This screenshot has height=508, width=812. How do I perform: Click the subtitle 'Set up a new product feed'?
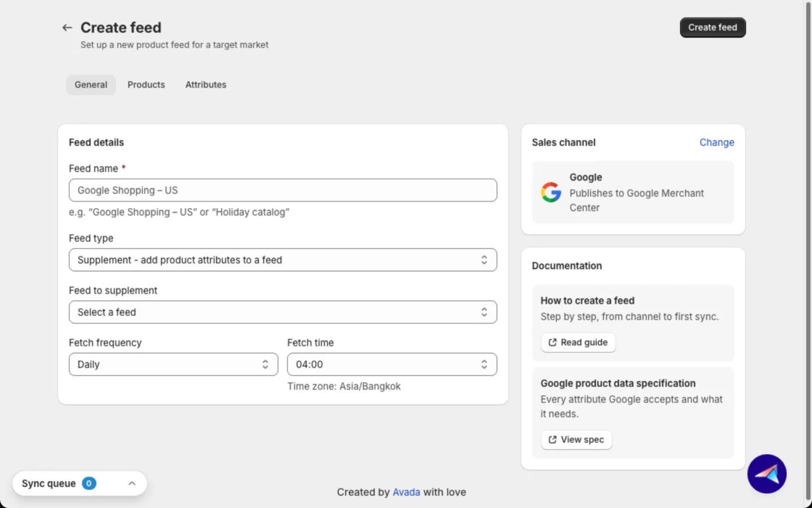174,45
